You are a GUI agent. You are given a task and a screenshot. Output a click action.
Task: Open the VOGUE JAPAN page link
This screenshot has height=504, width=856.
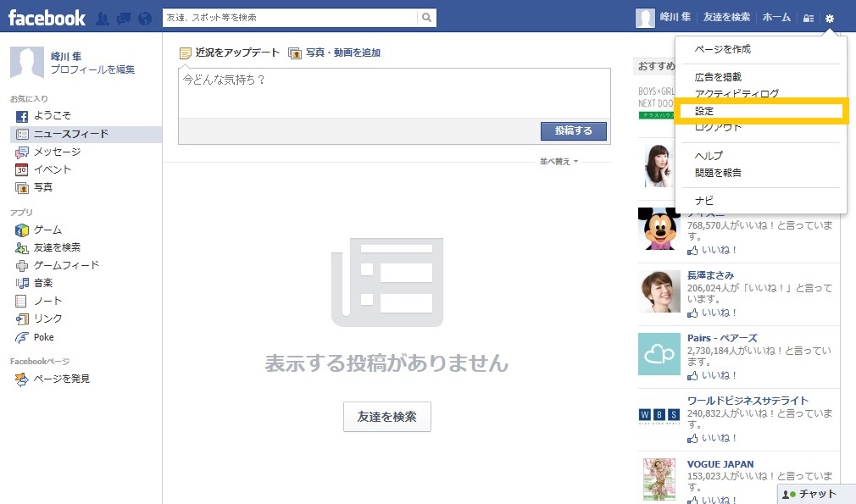point(720,464)
